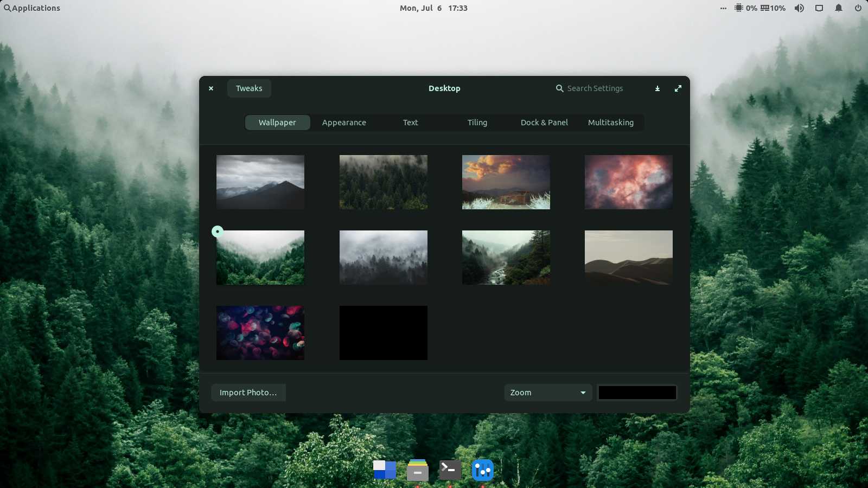Open the Multitasking View dock icon
868x488 pixels.
(385, 470)
